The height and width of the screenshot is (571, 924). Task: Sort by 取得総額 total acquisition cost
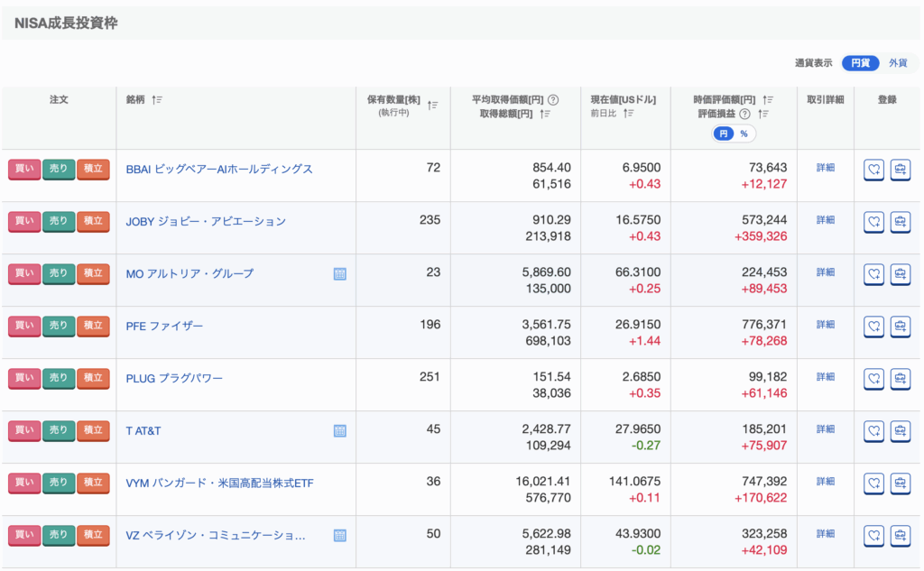pyautogui.click(x=544, y=115)
